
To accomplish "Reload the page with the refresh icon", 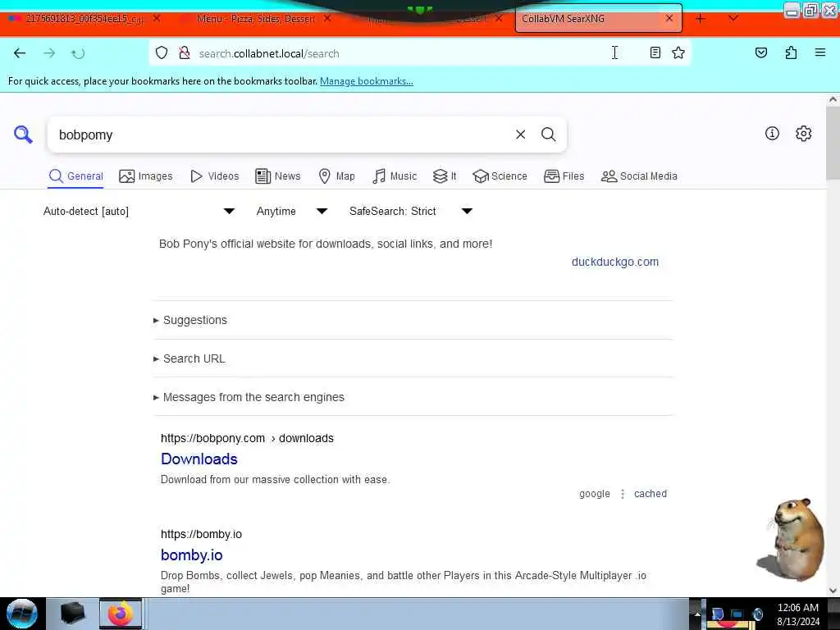I will (x=78, y=53).
